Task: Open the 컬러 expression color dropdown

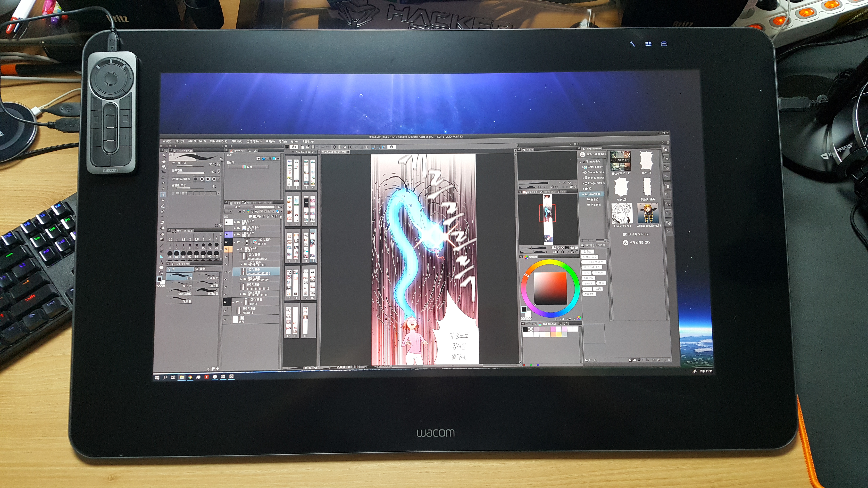Action: pyautogui.click(x=248, y=167)
